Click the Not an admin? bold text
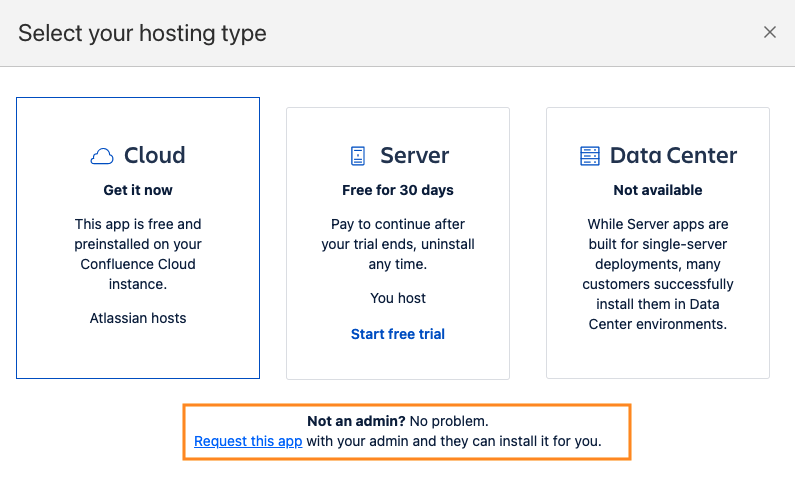This screenshot has width=795, height=479. 350,421
